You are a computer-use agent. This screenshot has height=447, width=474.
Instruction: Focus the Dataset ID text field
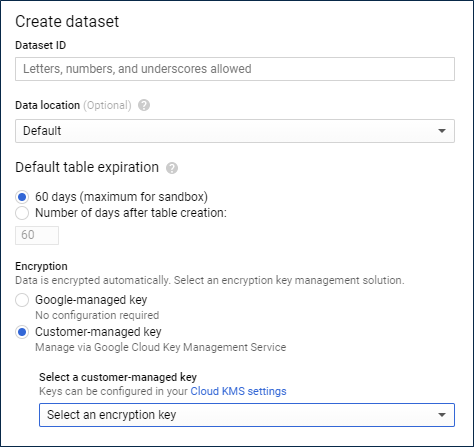[235, 69]
